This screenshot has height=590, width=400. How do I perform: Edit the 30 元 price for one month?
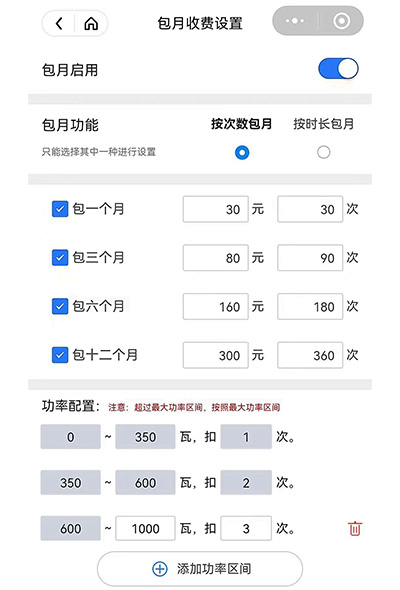coord(216,209)
